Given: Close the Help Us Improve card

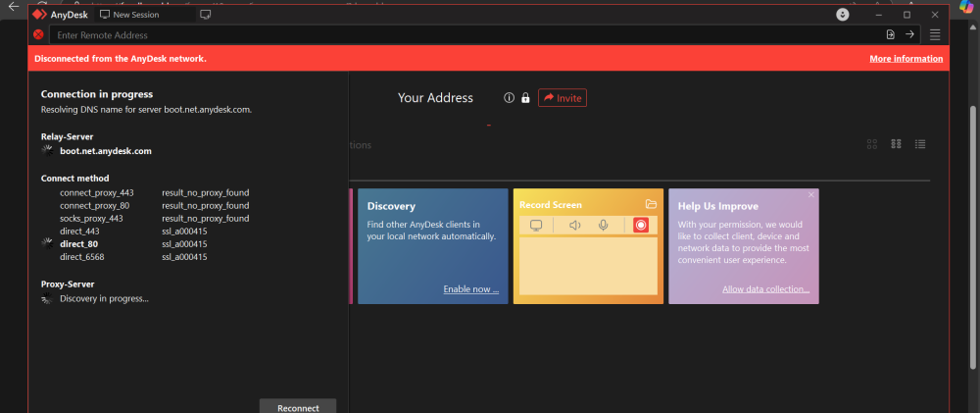Looking at the screenshot, I should click(811, 194).
